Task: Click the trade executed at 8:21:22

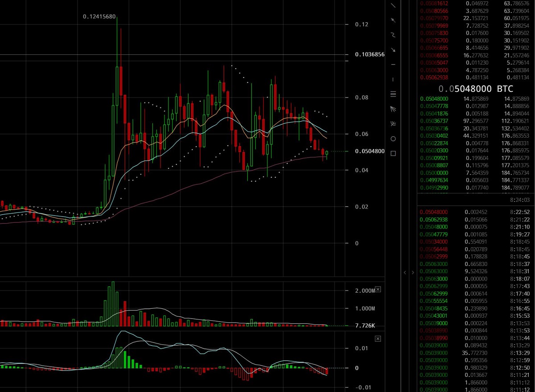Action: click(x=476, y=220)
